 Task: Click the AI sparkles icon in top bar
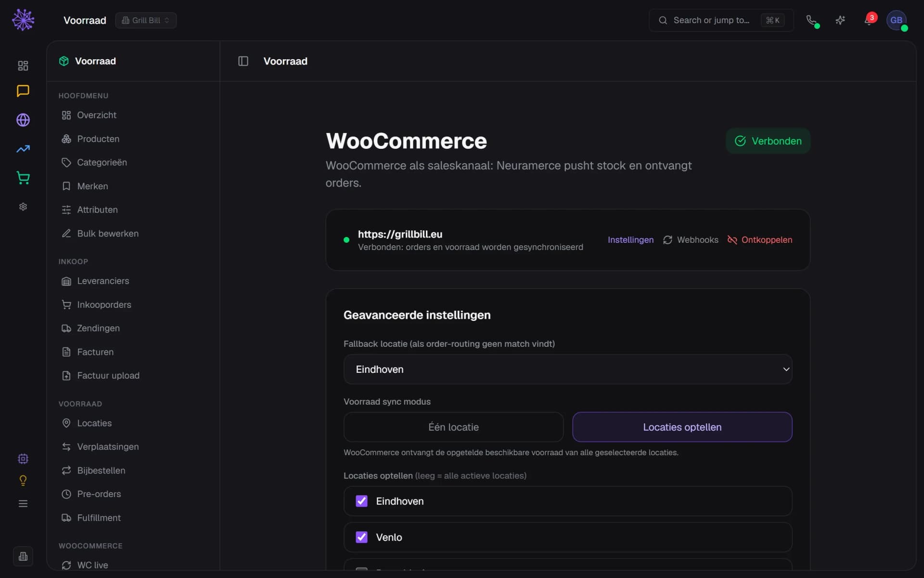[840, 20]
